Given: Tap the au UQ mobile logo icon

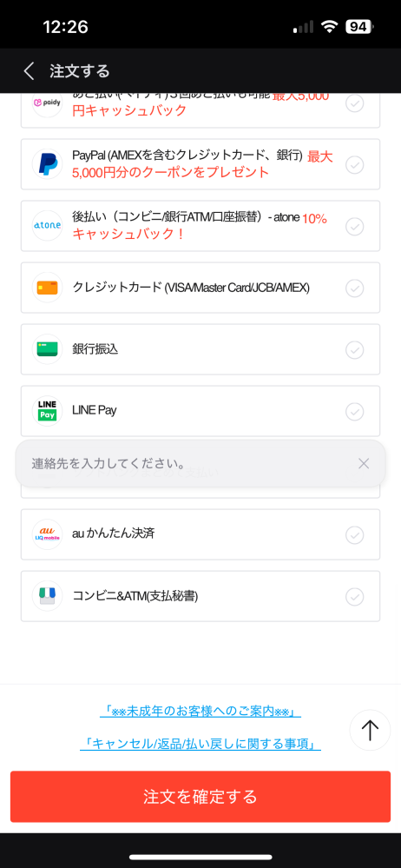Looking at the screenshot, I should coord(48,534).
